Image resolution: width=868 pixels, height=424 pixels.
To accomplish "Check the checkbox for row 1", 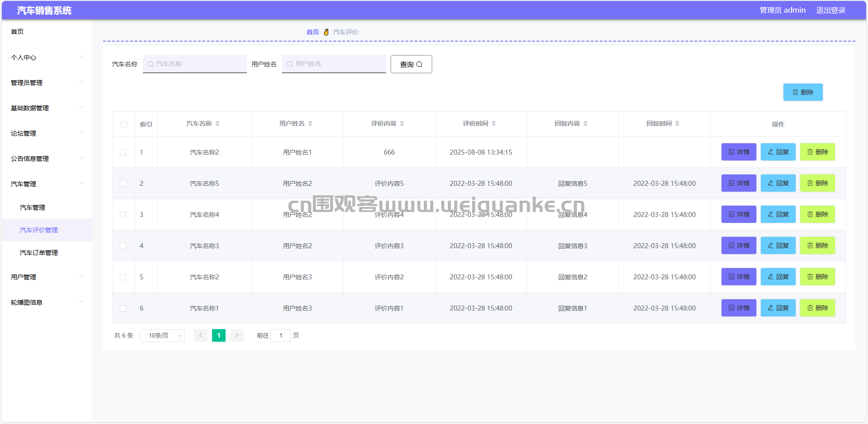I will (x=123, y=152).
